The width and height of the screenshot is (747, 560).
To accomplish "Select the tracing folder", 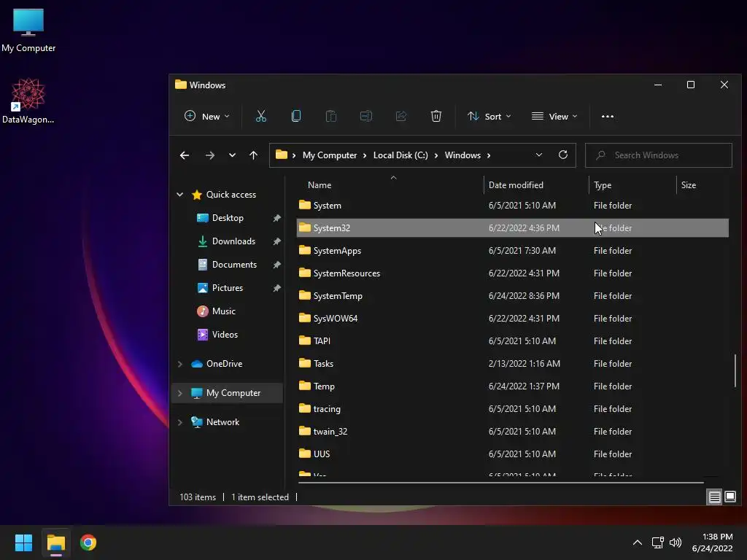I will (513, 409).
